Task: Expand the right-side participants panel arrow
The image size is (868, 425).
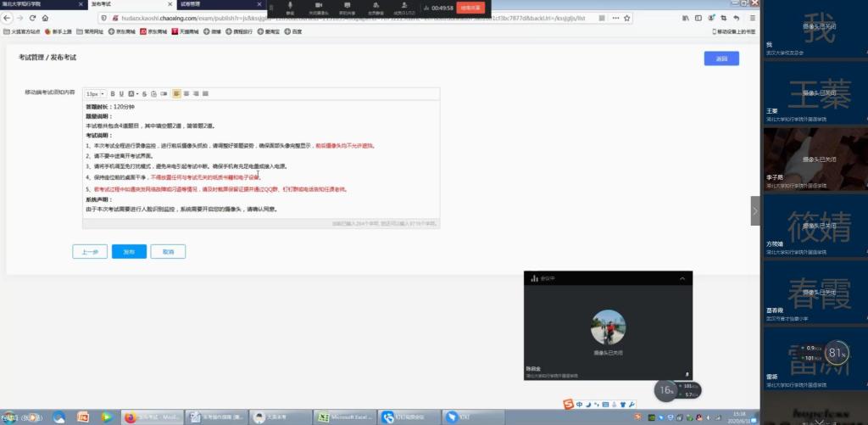Action: point(755,210)
